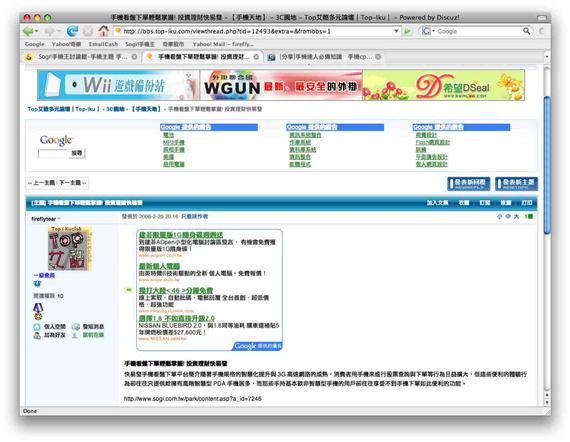Click the site favicon in the address bar

point(118,31)
